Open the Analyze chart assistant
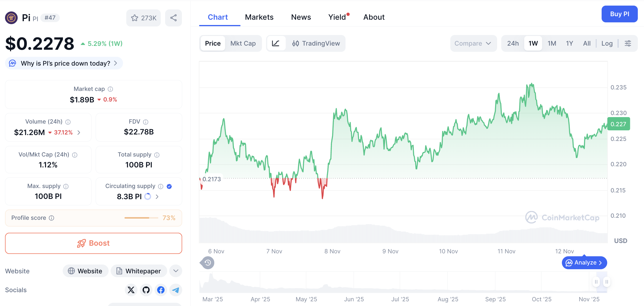 click(x=584, y=262)
